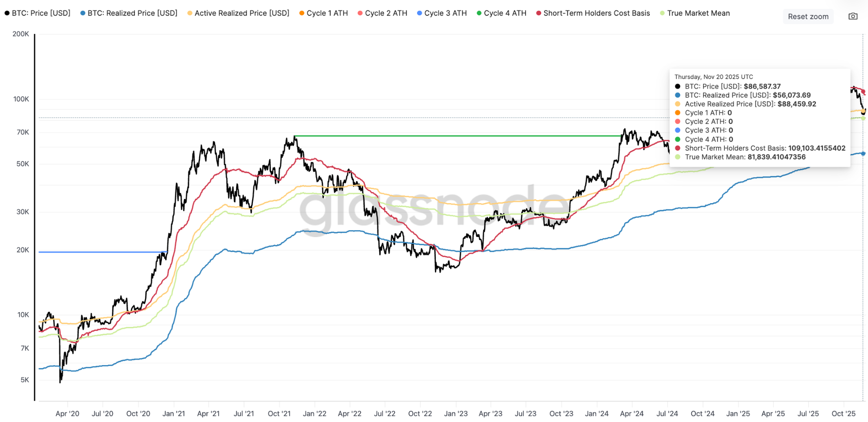
Task: Click the blue Cycle 3 ATH horizontal line
Action: tap(100, 252)
